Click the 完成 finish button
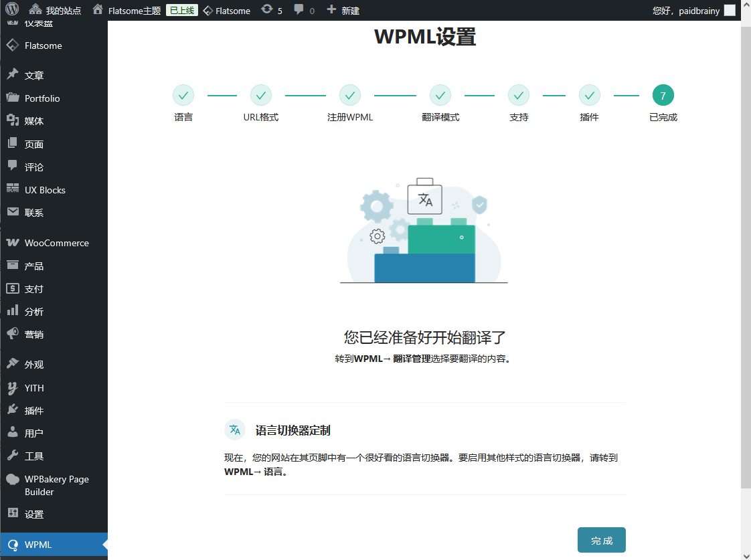Screen dimensions: 751x560 [x=602, y=540]
